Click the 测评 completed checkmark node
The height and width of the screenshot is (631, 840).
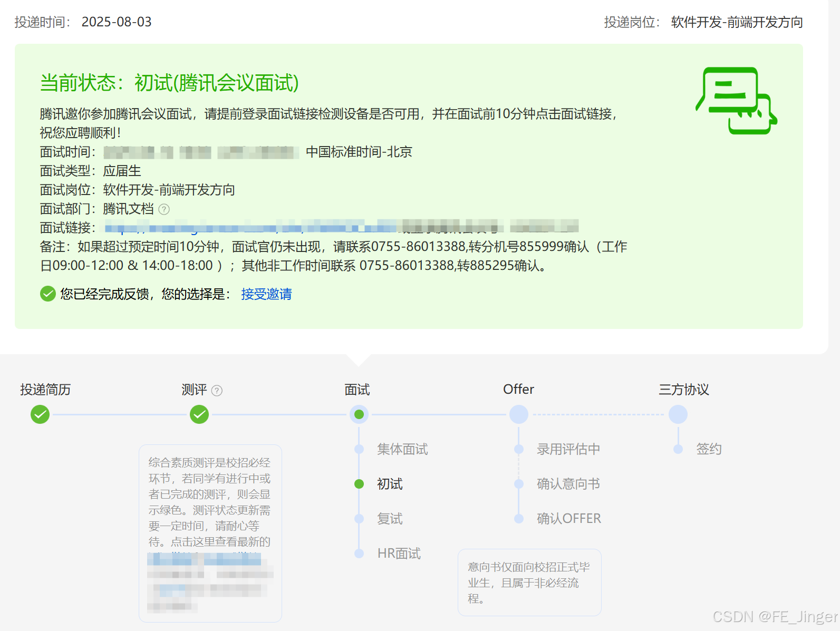point(199,414)
